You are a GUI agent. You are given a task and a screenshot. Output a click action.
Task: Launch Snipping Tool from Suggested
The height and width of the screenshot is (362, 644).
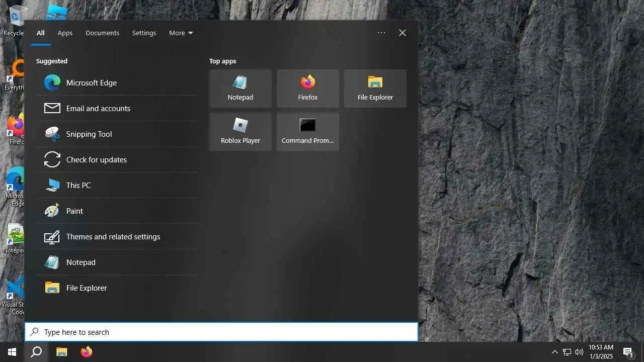point(117,134)
